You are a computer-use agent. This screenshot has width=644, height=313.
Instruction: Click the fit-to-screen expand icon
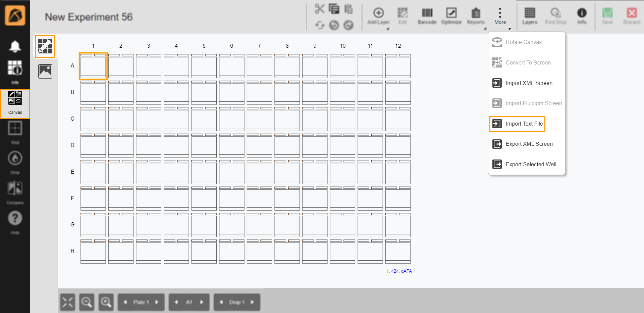coord(67,302)
